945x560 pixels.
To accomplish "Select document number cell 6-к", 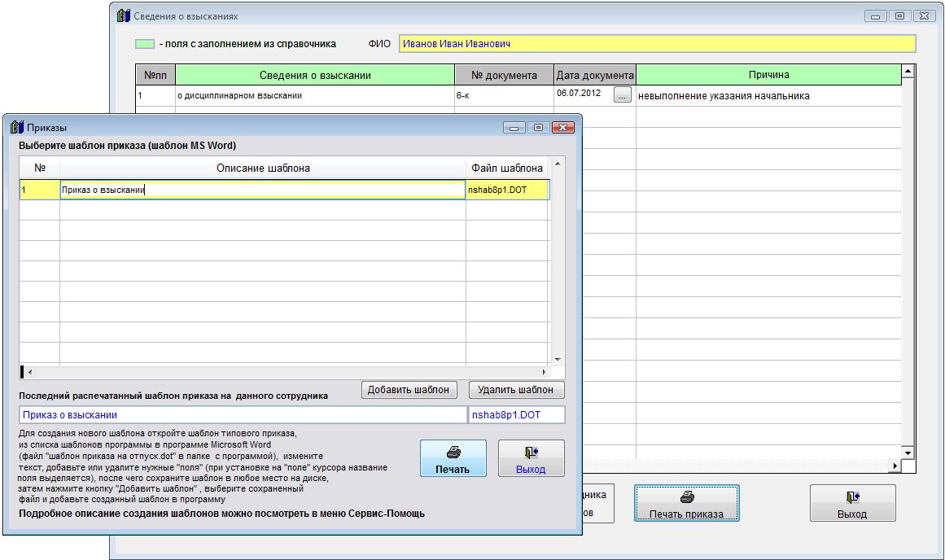I will [x=504, y=95].
